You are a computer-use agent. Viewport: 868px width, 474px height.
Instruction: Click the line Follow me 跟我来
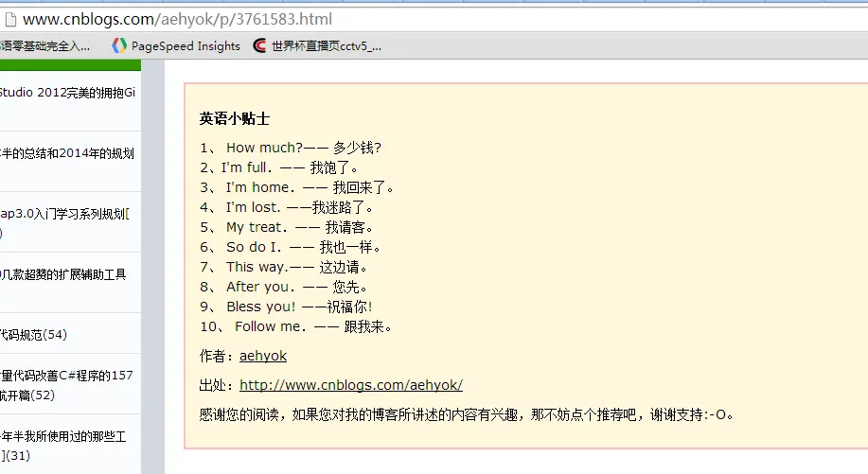[296, 326]
